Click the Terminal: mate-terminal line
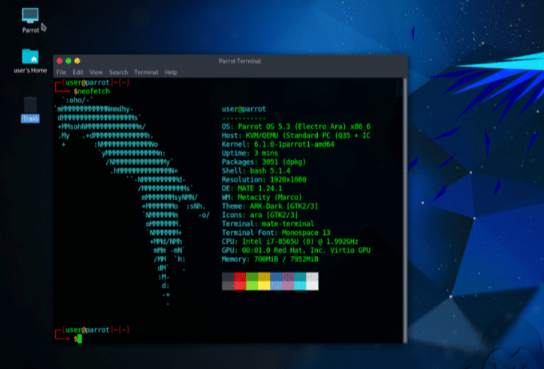Viewport: 544px width, 369px height. 268,224
